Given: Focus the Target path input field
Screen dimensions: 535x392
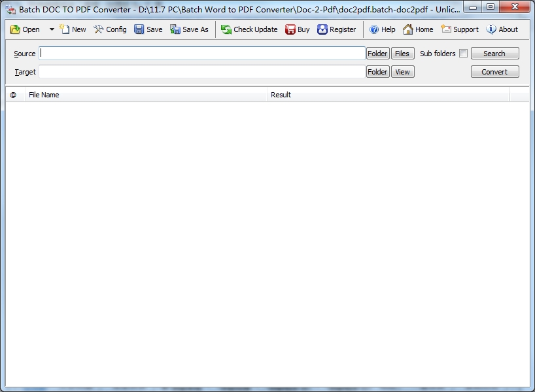Looking at the screenshot, I should point(202,72).
